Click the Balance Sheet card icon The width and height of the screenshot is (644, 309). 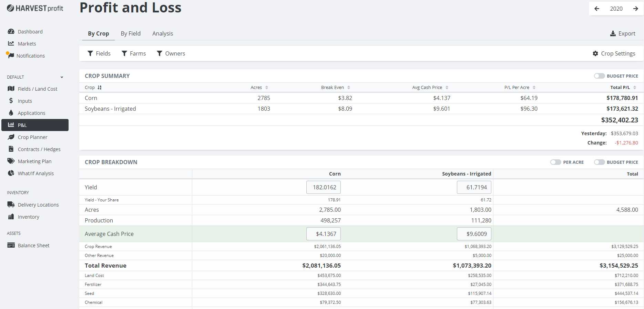coord(11,245)
